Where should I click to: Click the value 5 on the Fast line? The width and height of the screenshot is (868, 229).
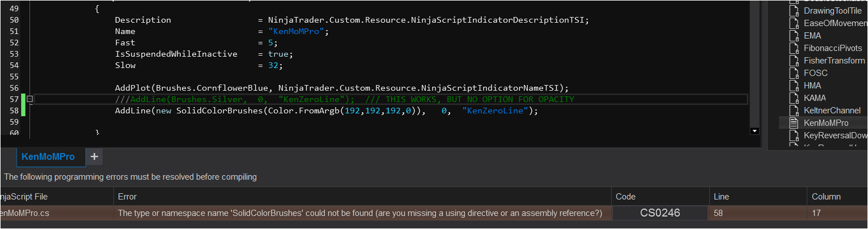click(x=270, y=43)
